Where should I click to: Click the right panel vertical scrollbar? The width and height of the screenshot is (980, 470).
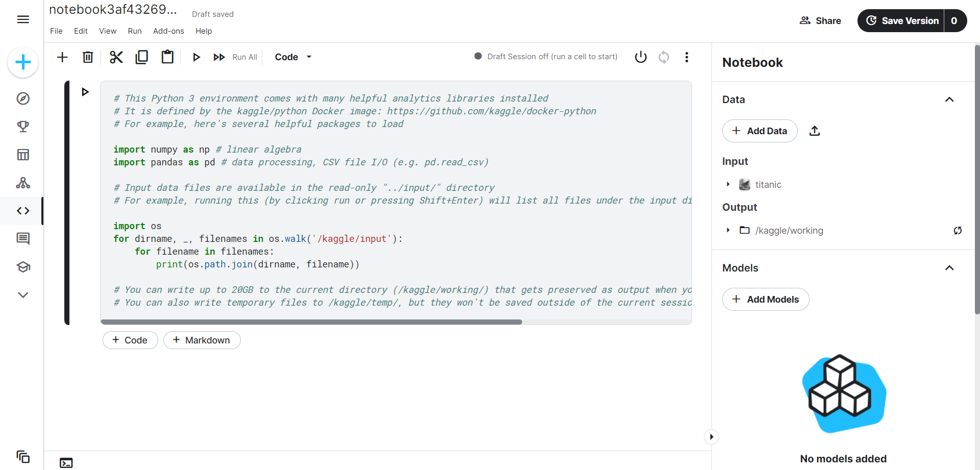coord(977,179)
